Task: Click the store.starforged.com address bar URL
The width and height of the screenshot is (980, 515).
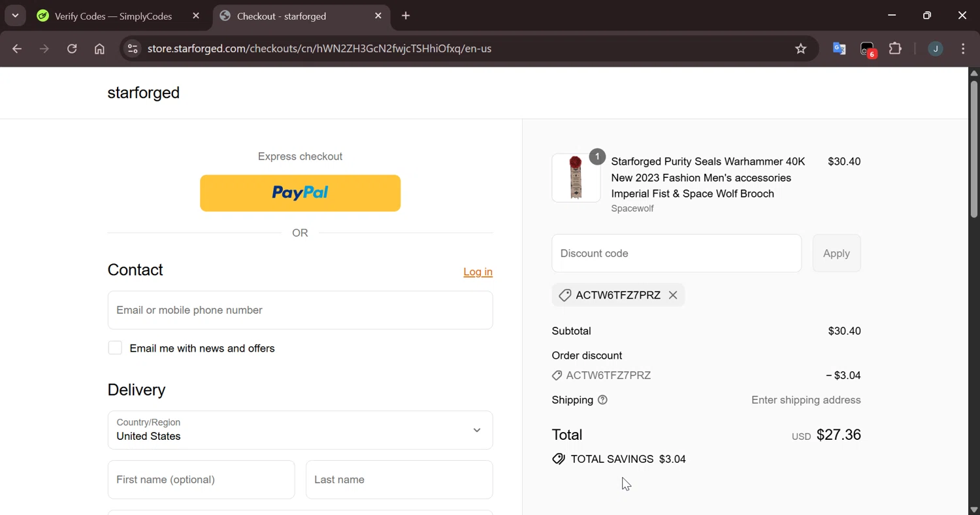Action: 319,48
